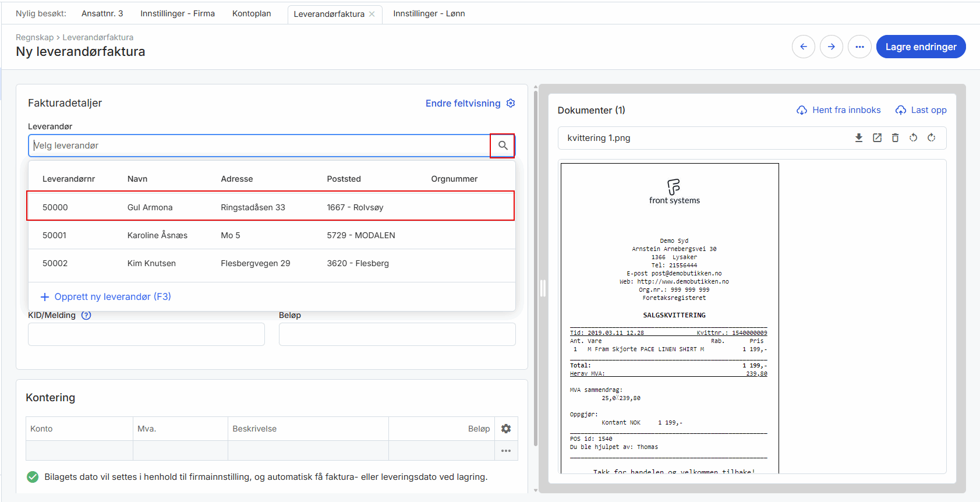Go to previous invoice with back arrow
The image size is (980, 502).
804,47
